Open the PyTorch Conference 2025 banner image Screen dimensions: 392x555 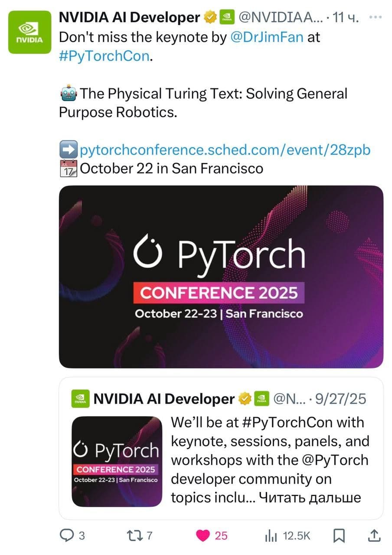[221, 277]
